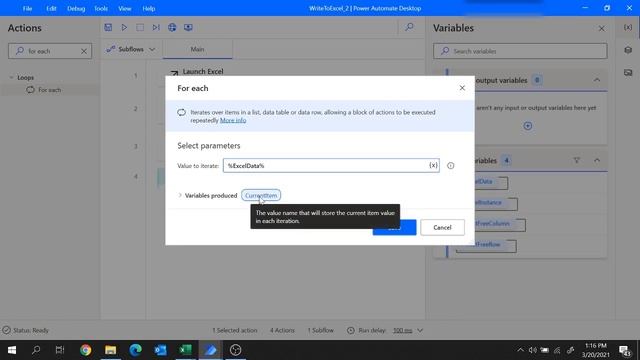The image size is (640, 360).
Task: Switch to Excel in the taskbar
Action: [185, 350]
